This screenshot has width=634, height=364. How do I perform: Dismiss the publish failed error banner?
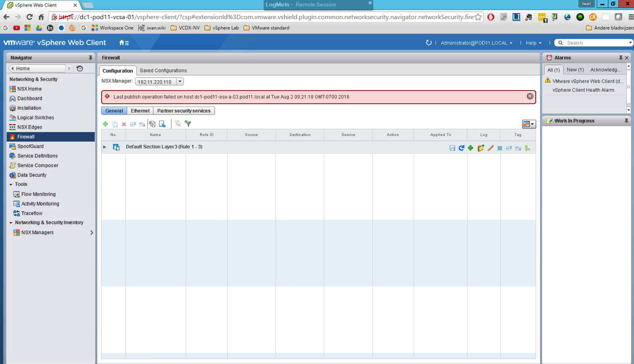tap(530, 96)
